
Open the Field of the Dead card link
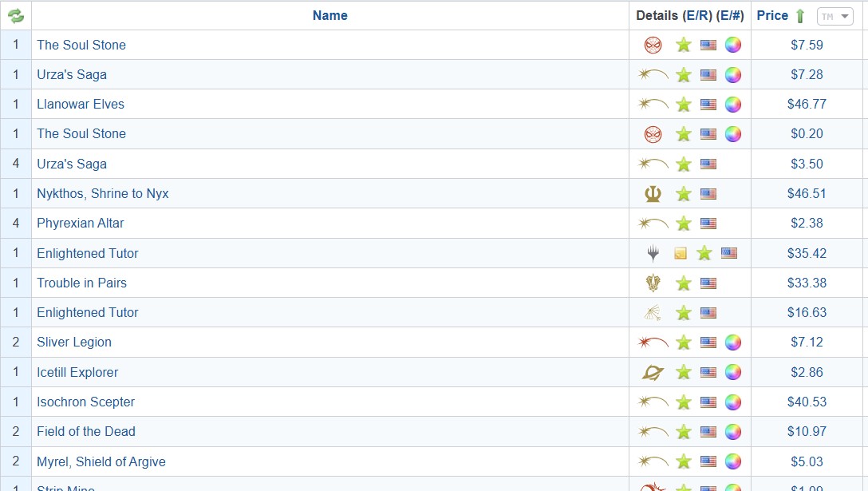(85, 431)
